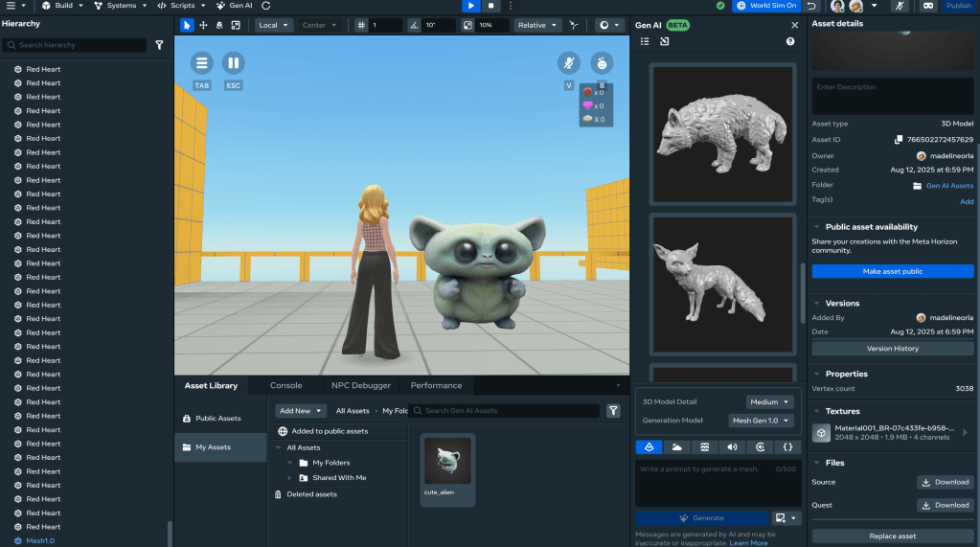
Task: Select the skybox generation cloud icon
Action: pos(676,446)
